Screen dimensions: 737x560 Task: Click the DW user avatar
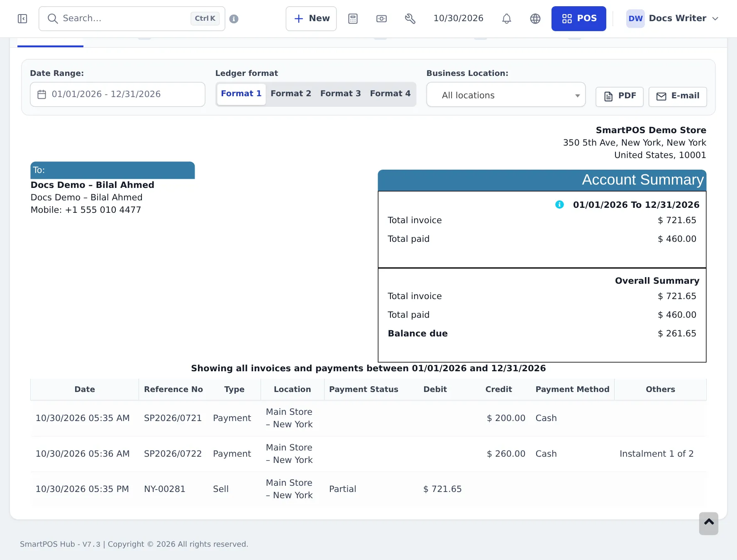[635, 19]
